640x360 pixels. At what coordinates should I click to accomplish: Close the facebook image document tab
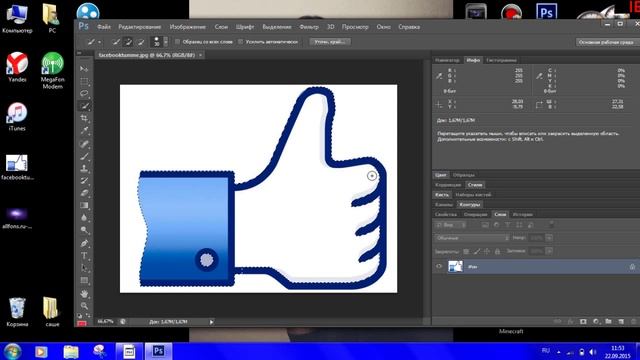pyautogui.click(x=200, y=55)
